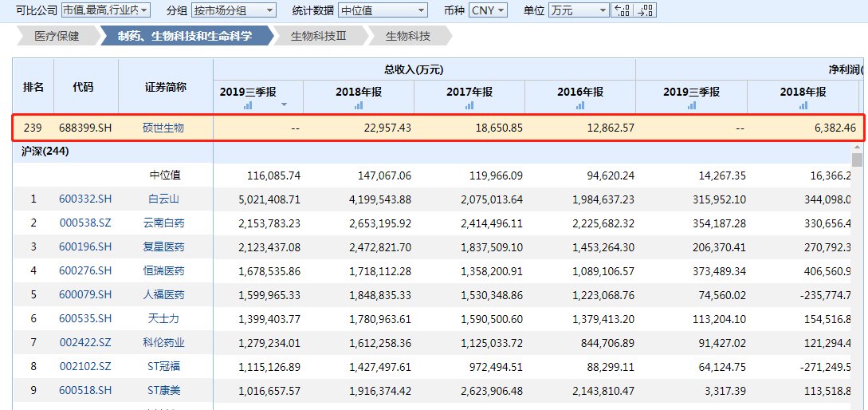Viewport: 868px width, 410px height.
Task: Click security name 云南白药
Action: 164,223
